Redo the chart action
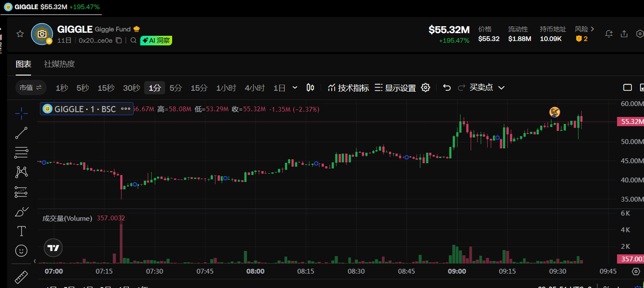 [x=461, y=87]
